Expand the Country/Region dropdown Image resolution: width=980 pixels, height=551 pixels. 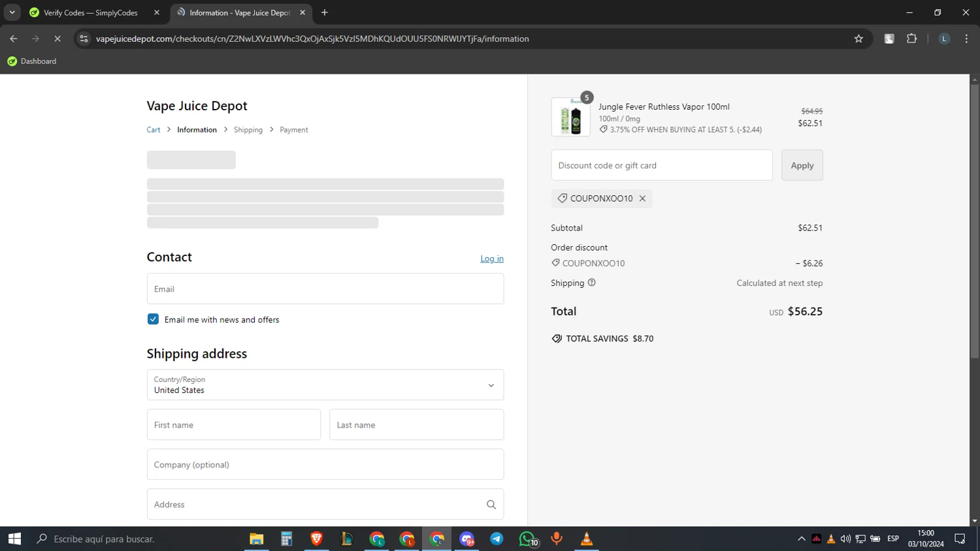pyautogui.click(x=325, y=385)
